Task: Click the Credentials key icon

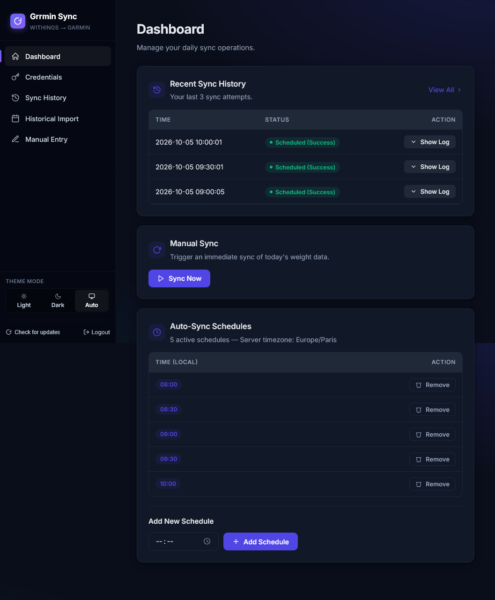Action: click(15, 77)
